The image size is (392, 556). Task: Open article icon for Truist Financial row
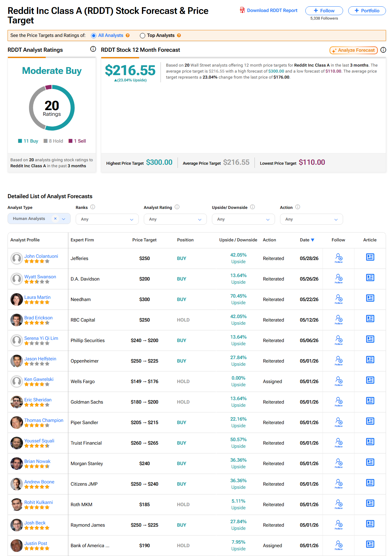370,442
